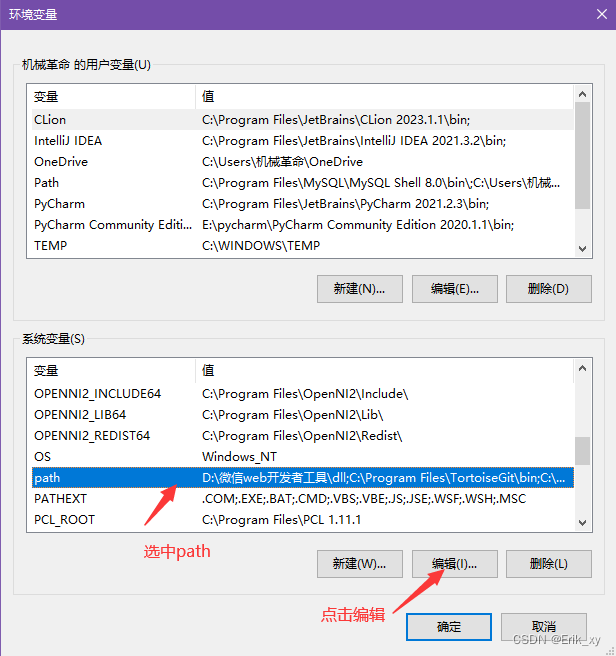Click 删除(L) button for system variables
This screenshot has height=656, width=616.
(x=549, y=564)
